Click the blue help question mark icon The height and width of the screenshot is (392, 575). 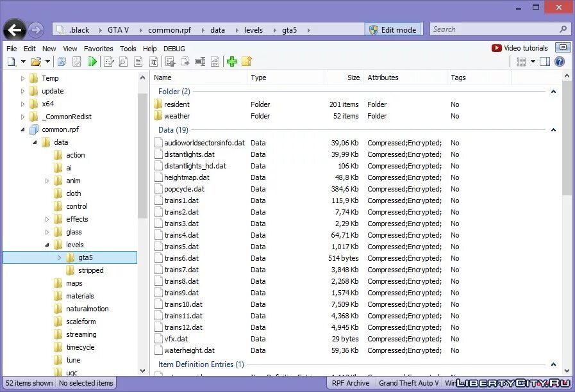coord(560,61)
